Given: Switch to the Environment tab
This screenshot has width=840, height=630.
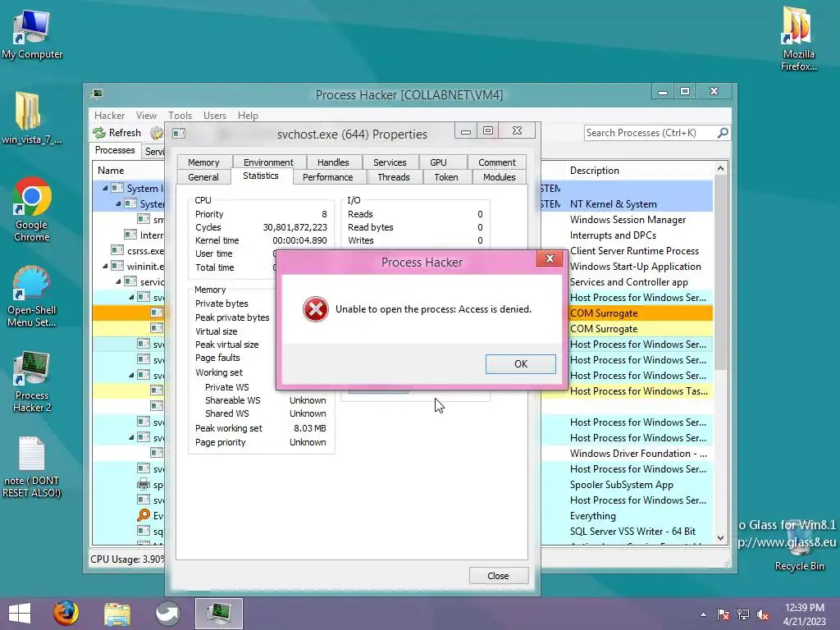Looking at the screenshot, I should (268, 162).
